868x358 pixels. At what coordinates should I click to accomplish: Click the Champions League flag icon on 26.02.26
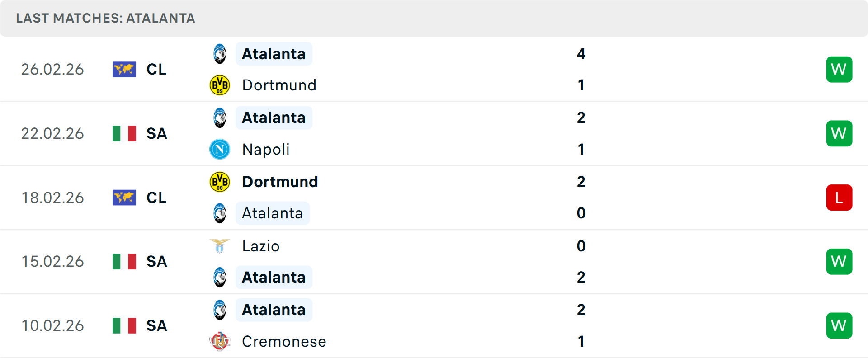124,69
